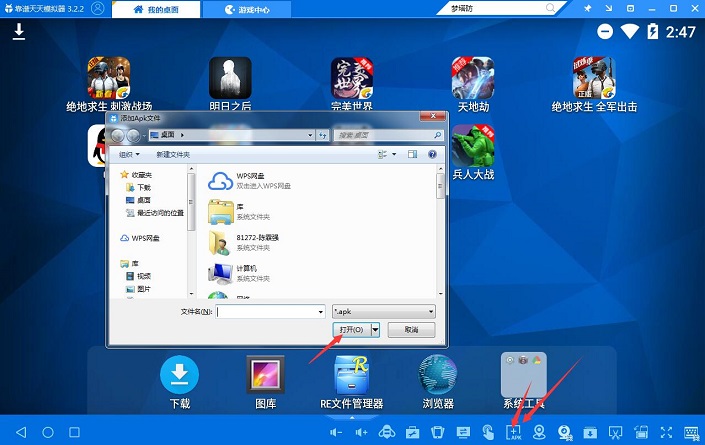The height and width of the screenshot is (445, 705).
Task: Click the volume down icon in bottom toolbar
Action: tap(336, 432)
